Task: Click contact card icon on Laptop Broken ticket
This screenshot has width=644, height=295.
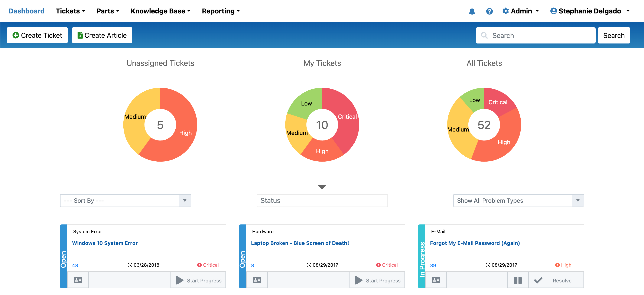Action: [x=257, y=280]
